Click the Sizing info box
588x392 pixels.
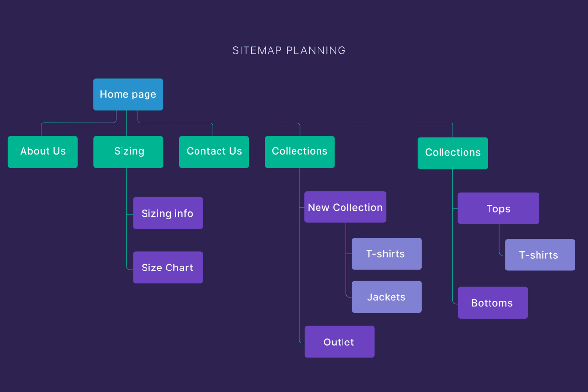click(168, 213)
